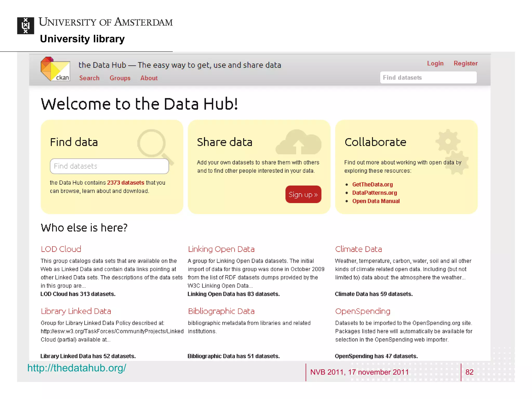
Task: Click 'NVB 2011, 17 november 2011' footer text
Action: tap(360, 372)
